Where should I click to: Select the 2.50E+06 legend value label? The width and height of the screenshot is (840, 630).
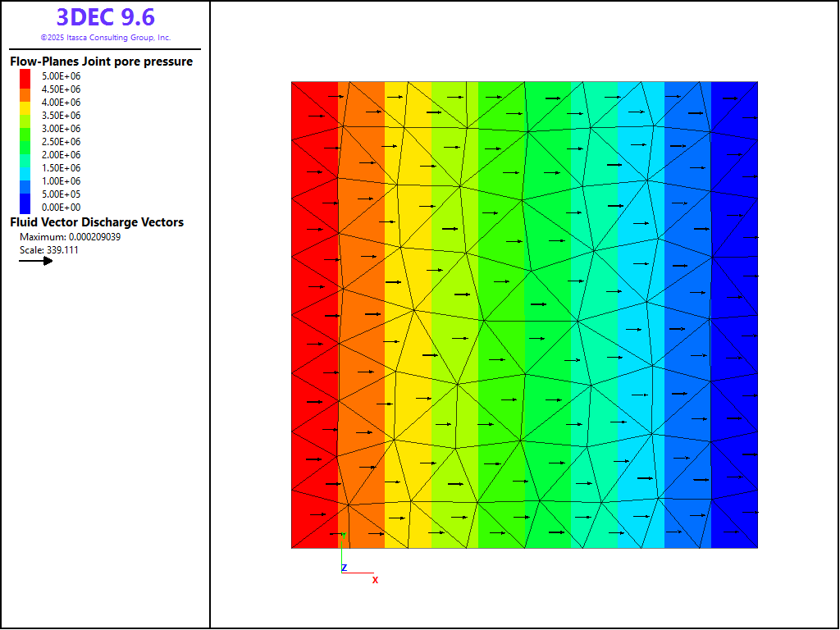61,142
